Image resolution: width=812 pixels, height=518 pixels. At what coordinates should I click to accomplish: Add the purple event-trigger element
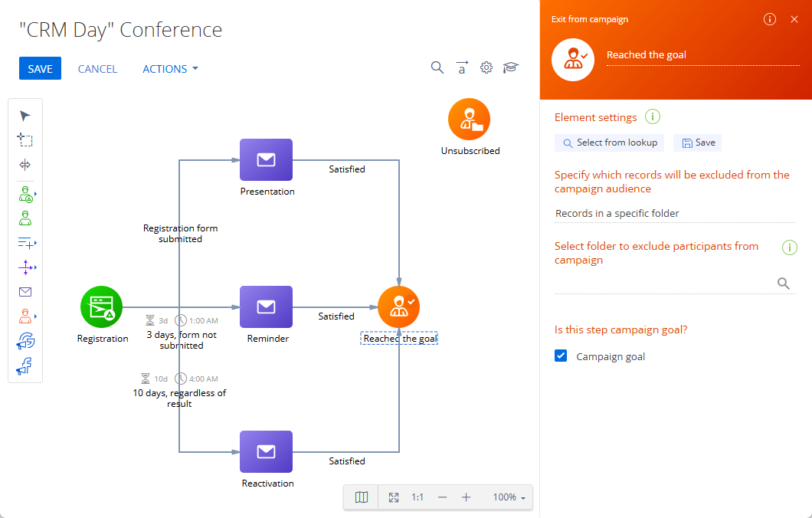(26, 267)
